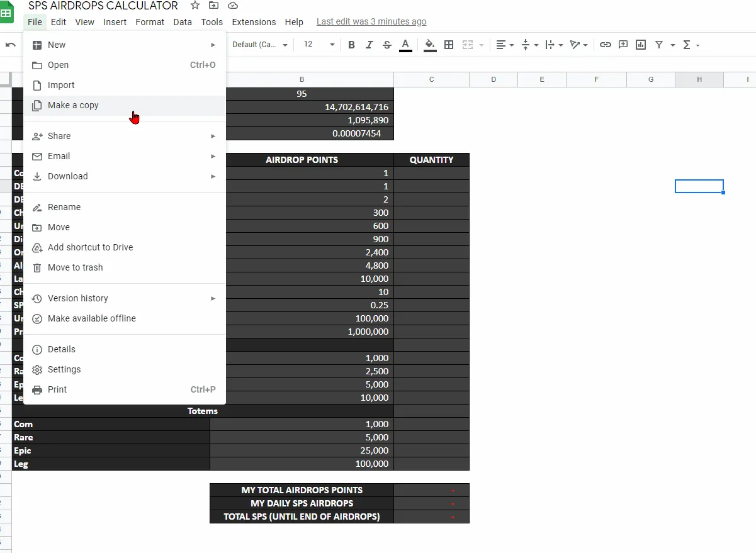Expand the New submenu in File menu
This screenshot has width=756, height=553.
pyautogui.click(x=125, y=45)
